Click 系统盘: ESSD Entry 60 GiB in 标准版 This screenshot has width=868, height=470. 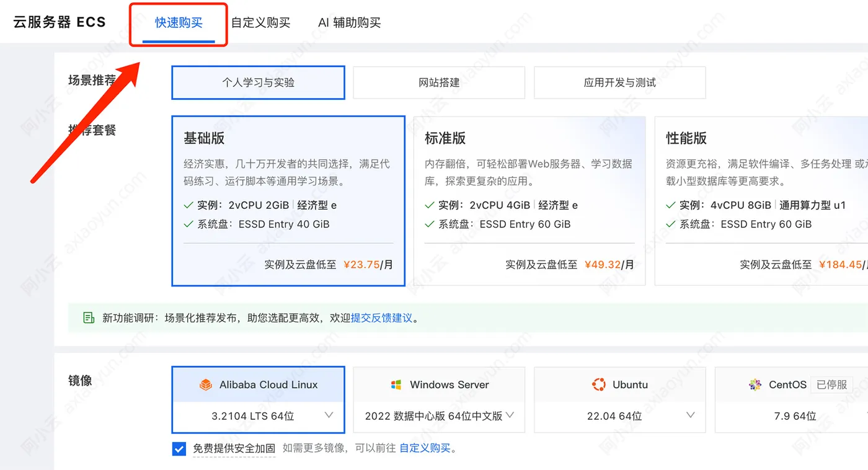point(498,224)
